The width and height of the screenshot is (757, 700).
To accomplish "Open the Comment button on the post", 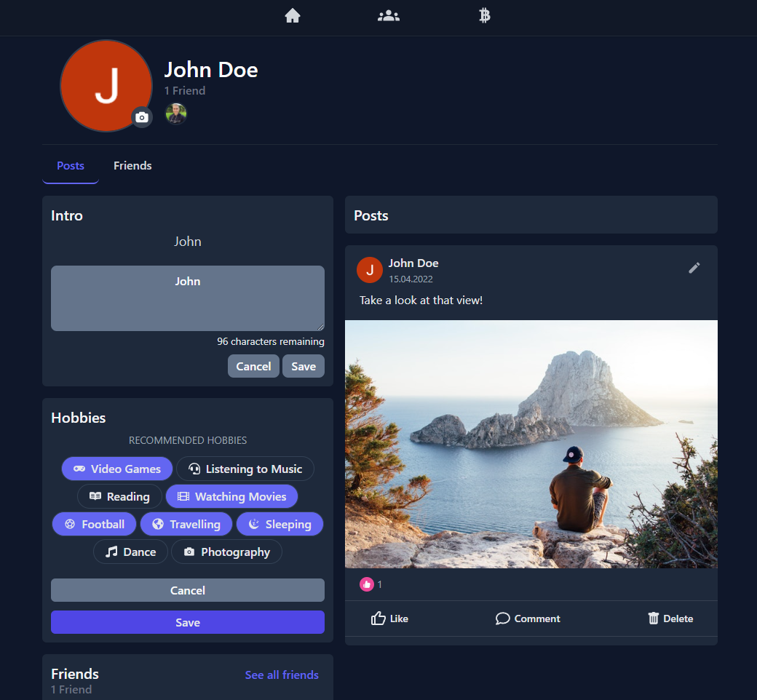I will 528,619.
